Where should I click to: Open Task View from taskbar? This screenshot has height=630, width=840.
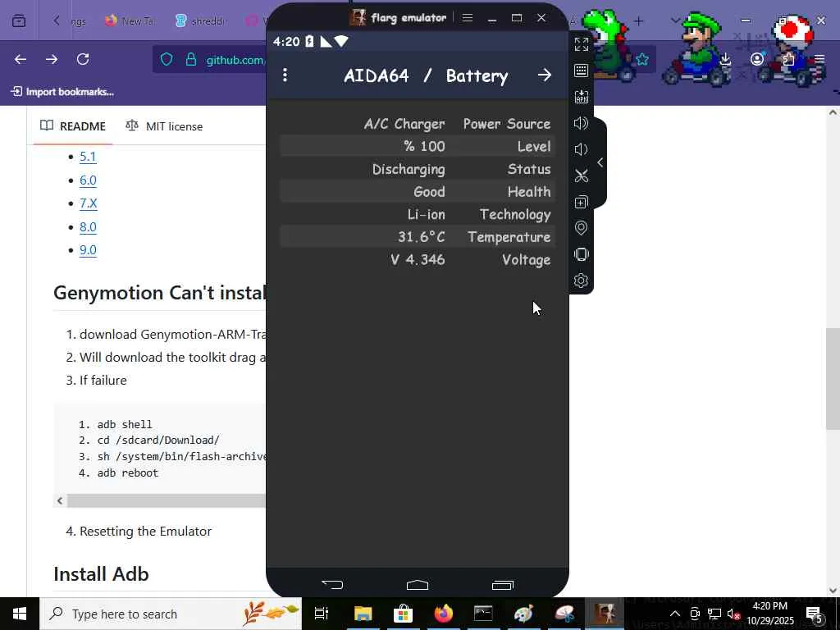(322, 614)
